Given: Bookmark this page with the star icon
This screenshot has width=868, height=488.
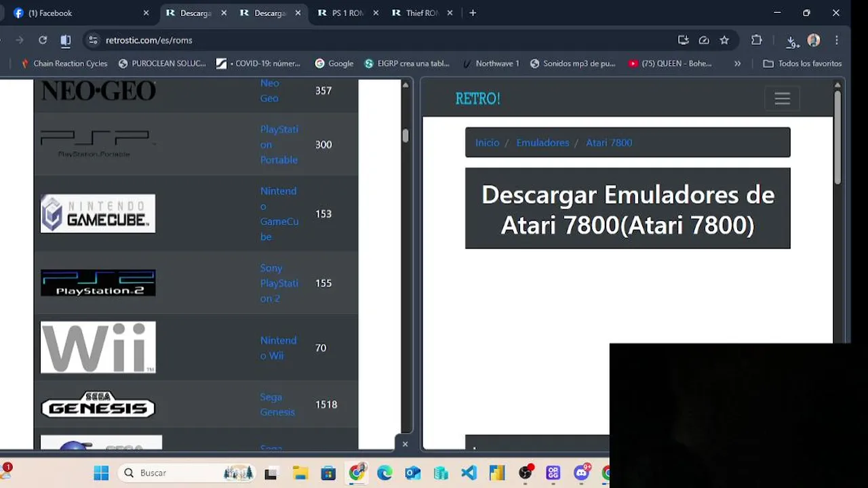Looking at the screenshot, I should tap(724, 40).
